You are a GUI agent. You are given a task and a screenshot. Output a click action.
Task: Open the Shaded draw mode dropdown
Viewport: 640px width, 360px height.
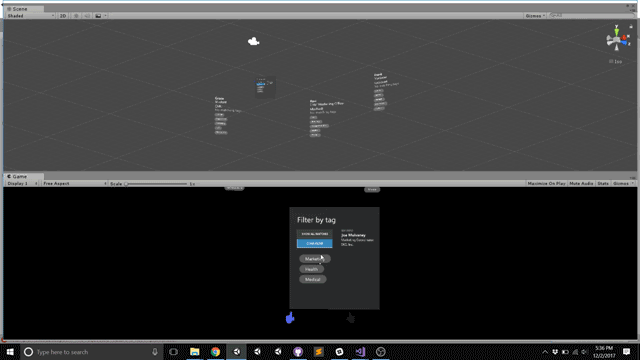pos(31,16)
